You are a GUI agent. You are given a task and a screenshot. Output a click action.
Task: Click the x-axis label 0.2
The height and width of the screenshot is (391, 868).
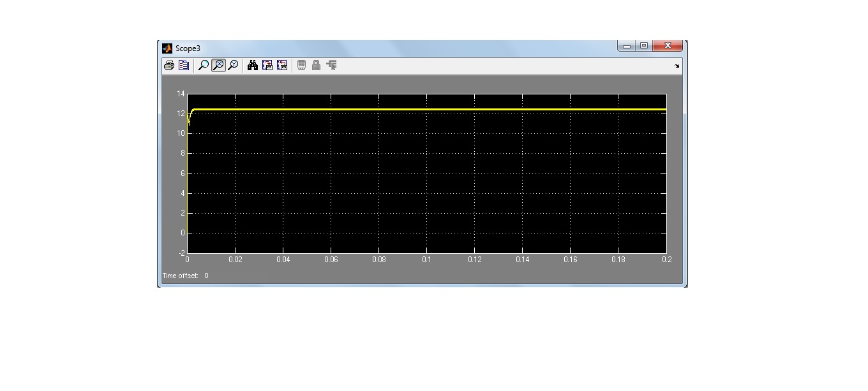pos(667,260)
